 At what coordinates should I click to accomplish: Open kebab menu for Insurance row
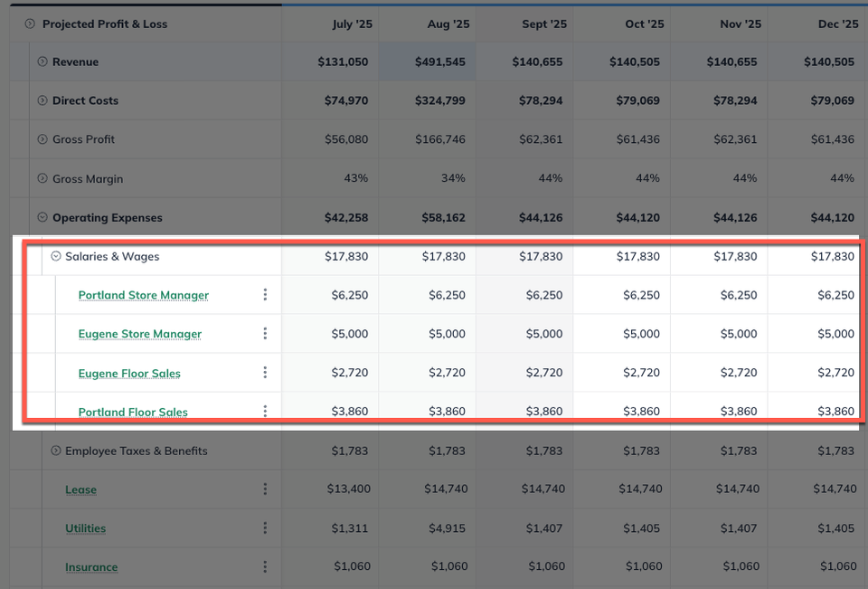tap(265, 567)
